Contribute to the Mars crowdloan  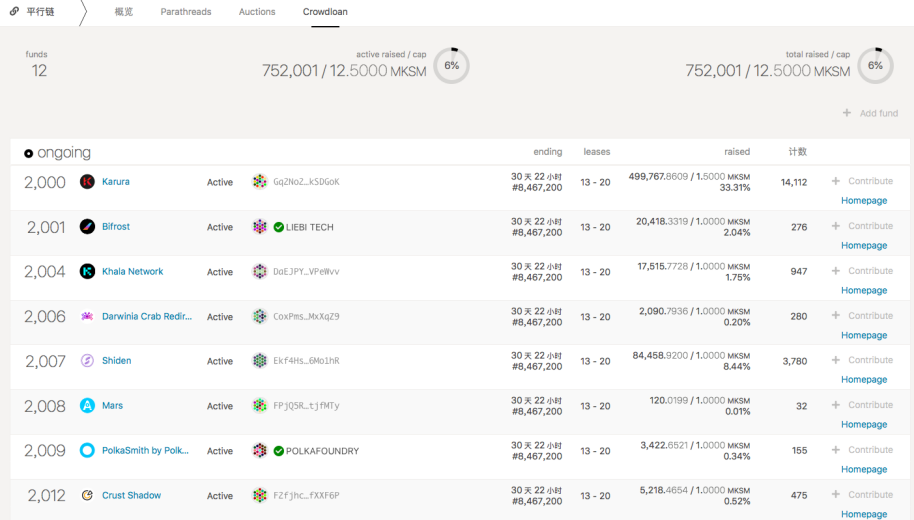pyautogui.click(x=863, y=405)
